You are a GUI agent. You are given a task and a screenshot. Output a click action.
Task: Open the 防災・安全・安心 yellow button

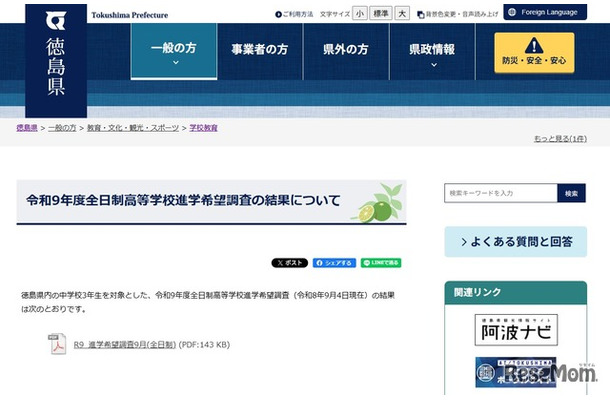pyautogui.click(x=534, y=53)
